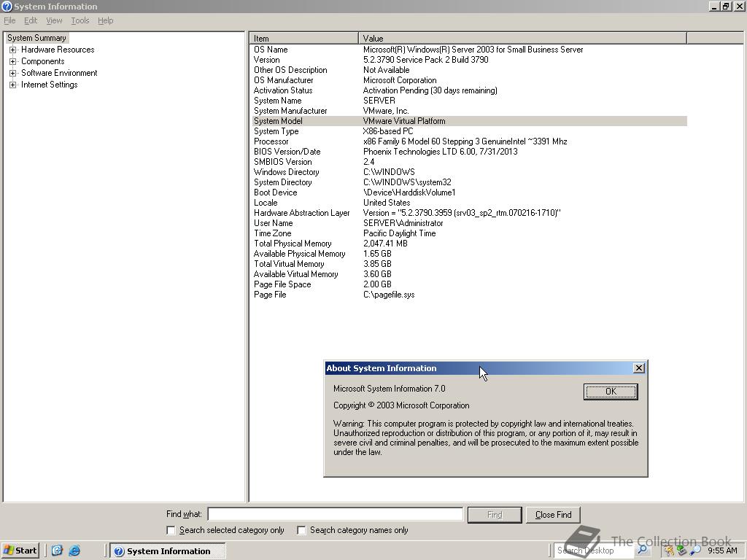Open the View menu
The height and width of the screenshot is (560, 747).
click(54, 20)
